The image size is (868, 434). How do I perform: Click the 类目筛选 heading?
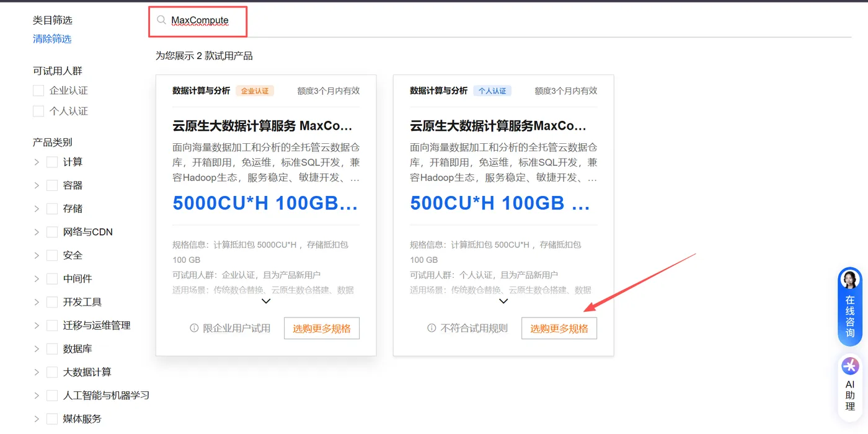[x=53, y=20]
